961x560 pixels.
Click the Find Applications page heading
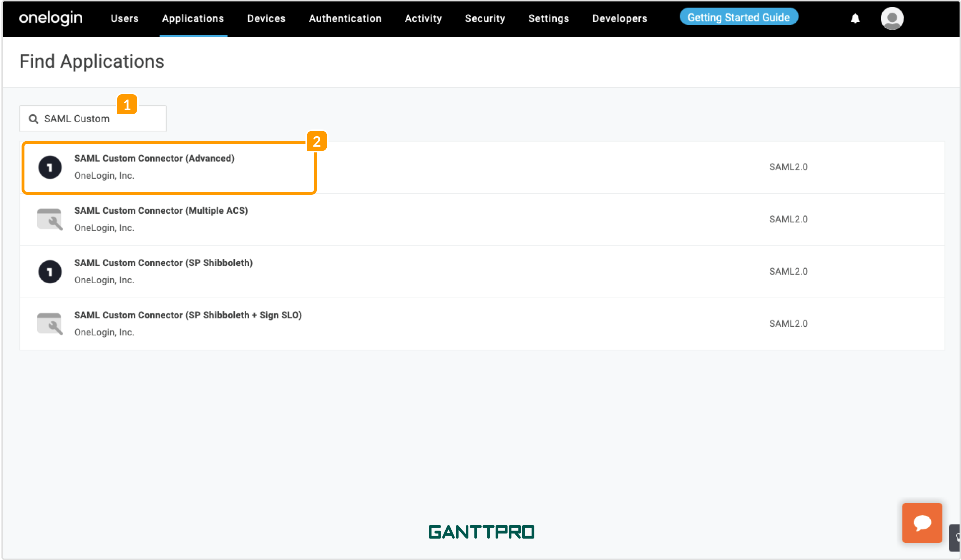tap(92, 61)
